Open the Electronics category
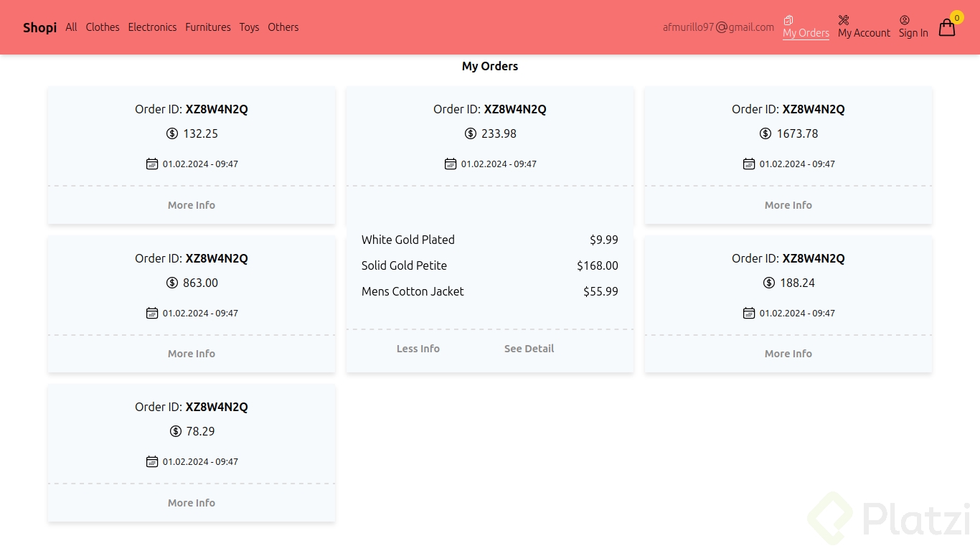 pos(152,27)
